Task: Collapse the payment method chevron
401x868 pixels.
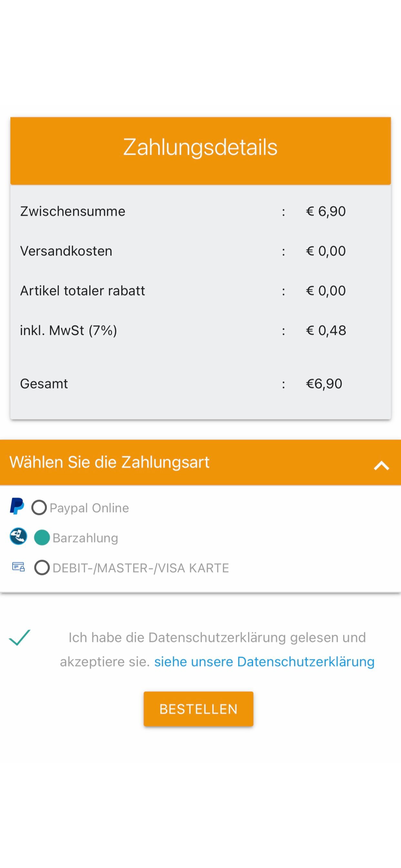Action: pos(381,466)
